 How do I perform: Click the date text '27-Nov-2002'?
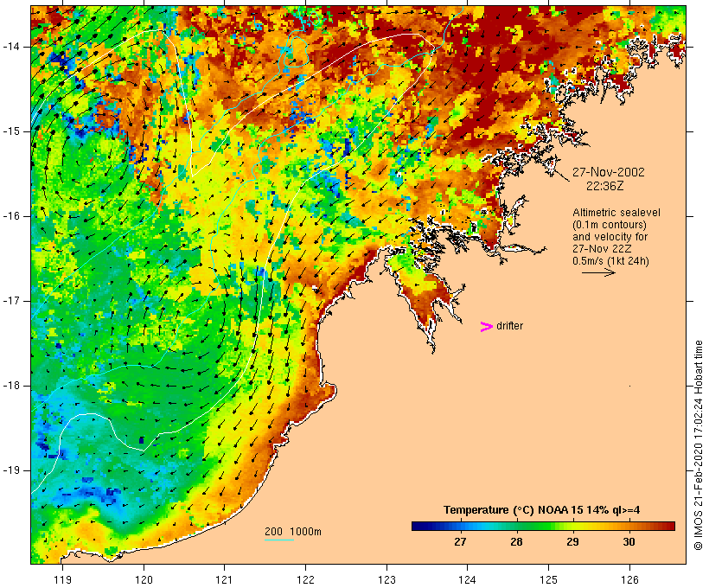click(609, 172)
